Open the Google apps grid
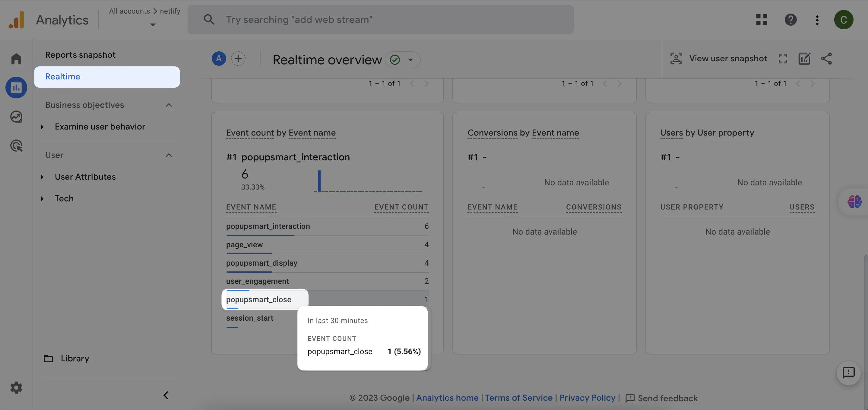The image size is (868, 410). [762, 20]
